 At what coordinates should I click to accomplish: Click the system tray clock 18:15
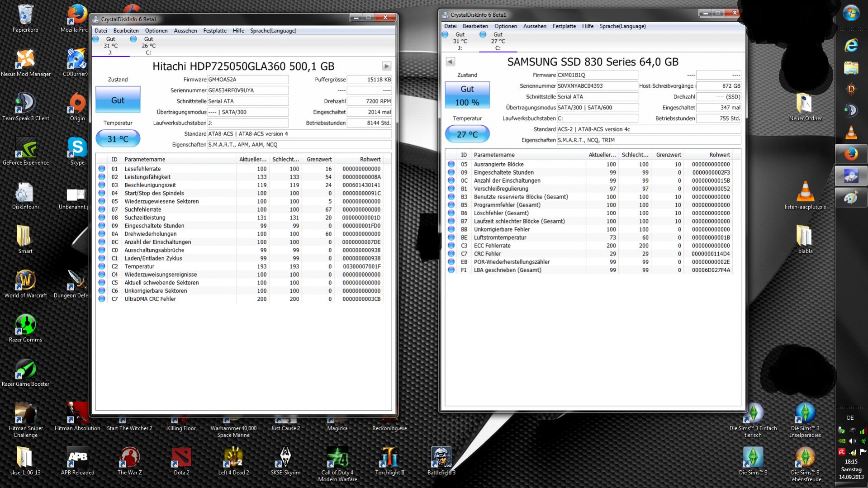click(851, 462)
